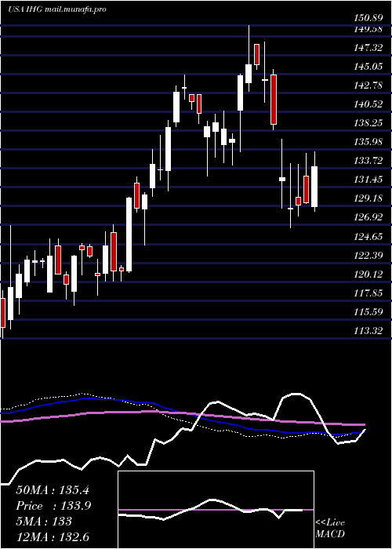This screenshot has height=549, width=392.
Task: Click the 115.59 price axis label
Action: click(x=369, y=312)
